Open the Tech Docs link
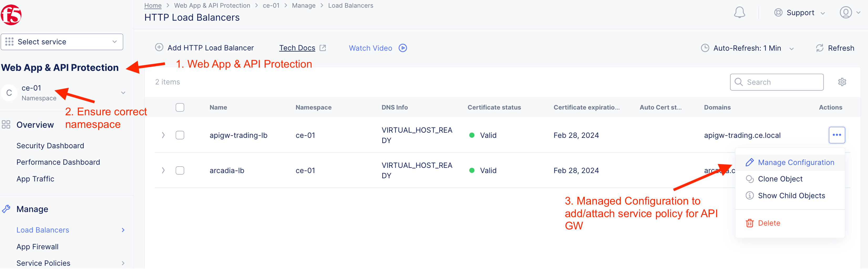The image size is (868, 272). click(x=297, y=48)
